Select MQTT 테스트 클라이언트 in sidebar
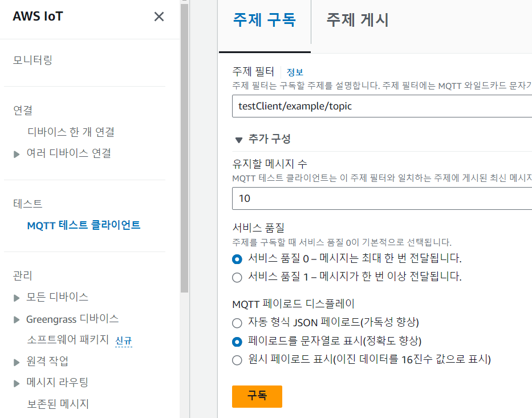Screen dimensions: 532x418 [x=83, y=225]
